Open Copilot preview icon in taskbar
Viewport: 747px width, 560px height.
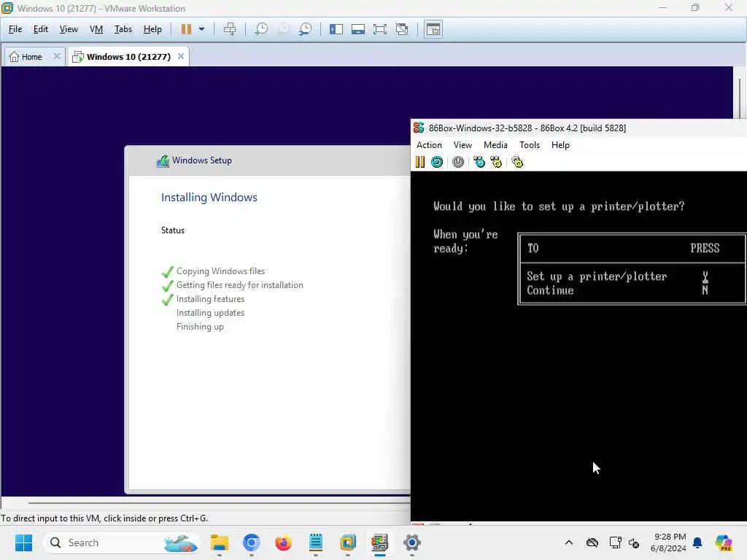point(723,542)
